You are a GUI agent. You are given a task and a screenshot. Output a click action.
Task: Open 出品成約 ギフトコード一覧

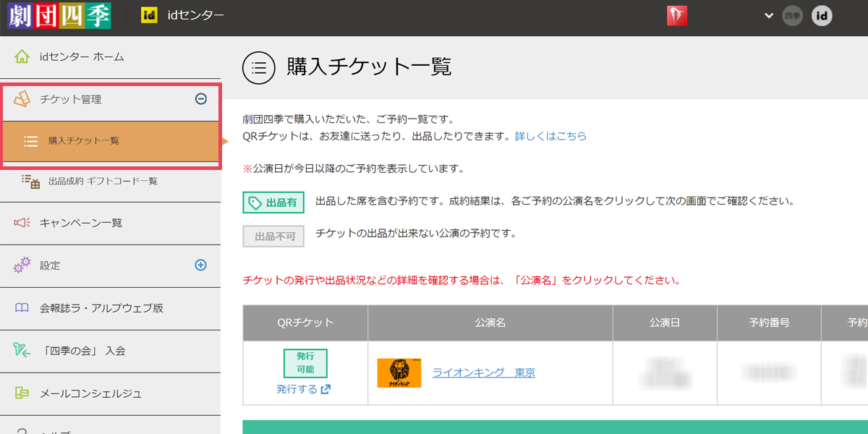[x=103, y=182]
